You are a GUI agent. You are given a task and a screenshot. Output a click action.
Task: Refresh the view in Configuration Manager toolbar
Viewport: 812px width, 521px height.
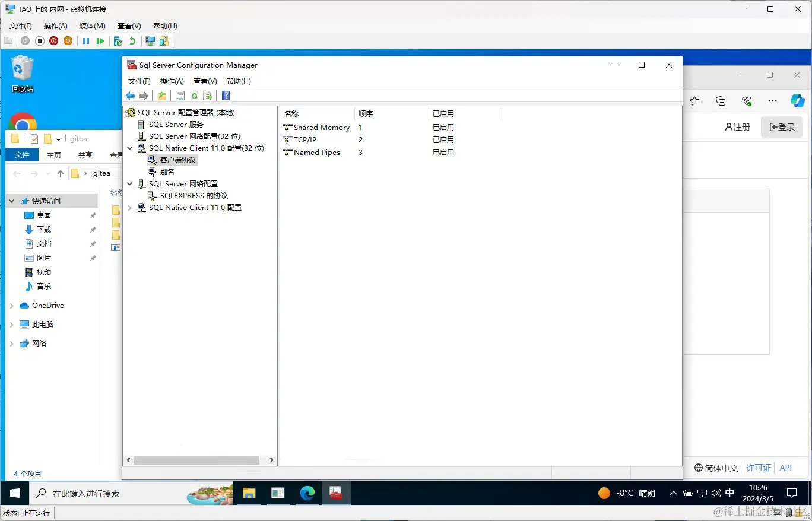[x=194, y=96]
